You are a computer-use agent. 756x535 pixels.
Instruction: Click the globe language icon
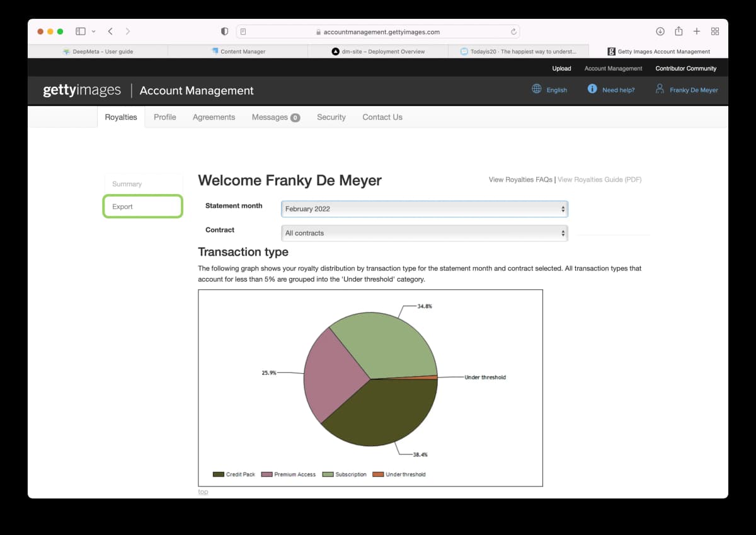[x=537, y=89]
